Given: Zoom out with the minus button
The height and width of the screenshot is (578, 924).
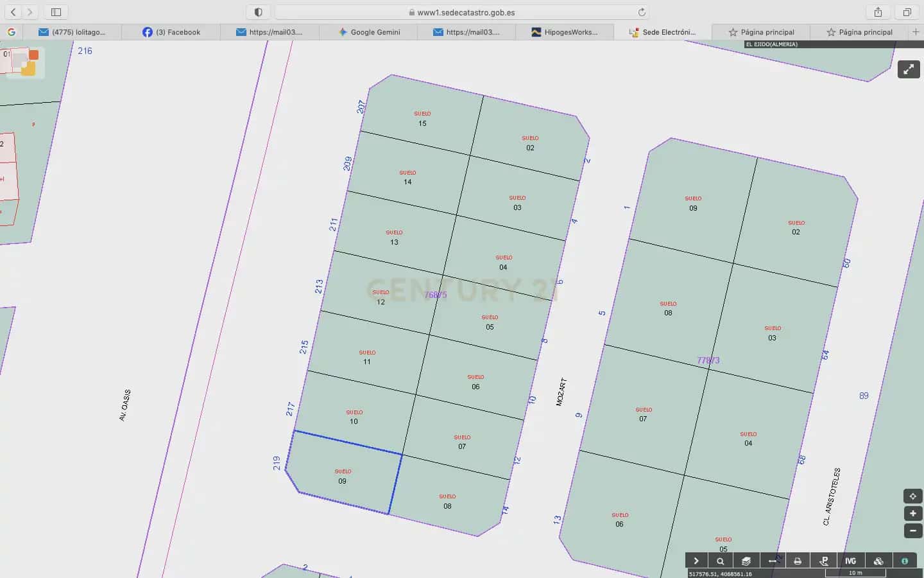Looking at the screenshot, I should 913,530.
